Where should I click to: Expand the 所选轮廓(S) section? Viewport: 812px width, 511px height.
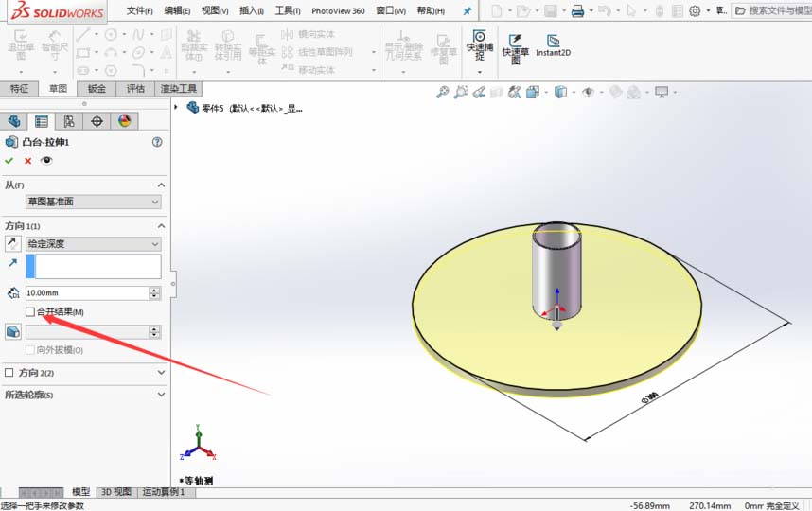pyautogui.click(x=161, y=395)
